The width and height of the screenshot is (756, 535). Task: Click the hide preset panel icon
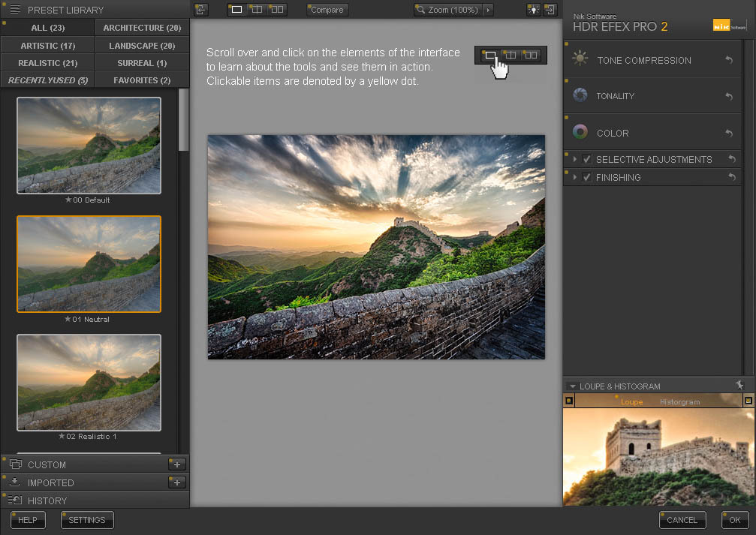200,10
